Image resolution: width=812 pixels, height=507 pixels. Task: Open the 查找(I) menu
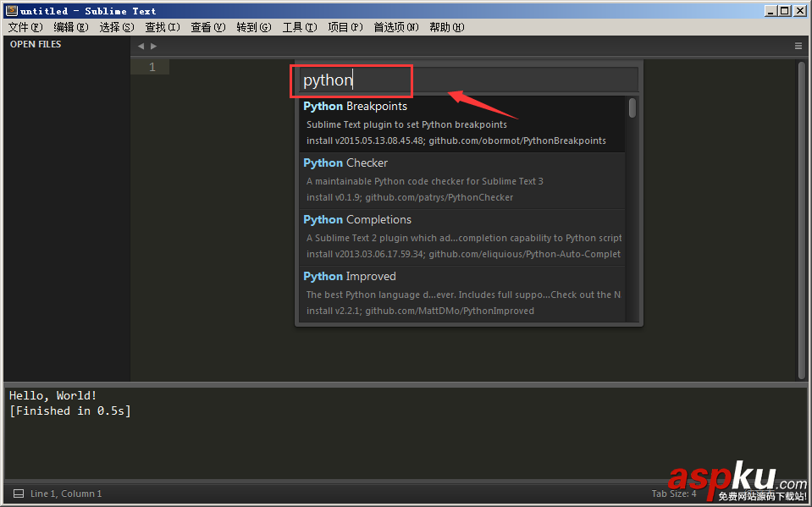(x=162, y=27)
